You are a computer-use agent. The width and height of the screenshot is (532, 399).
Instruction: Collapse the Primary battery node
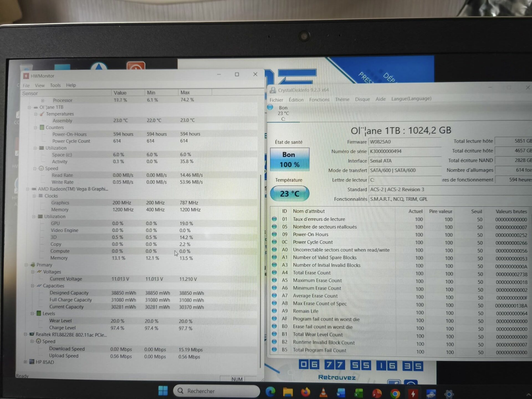(26, 265)
